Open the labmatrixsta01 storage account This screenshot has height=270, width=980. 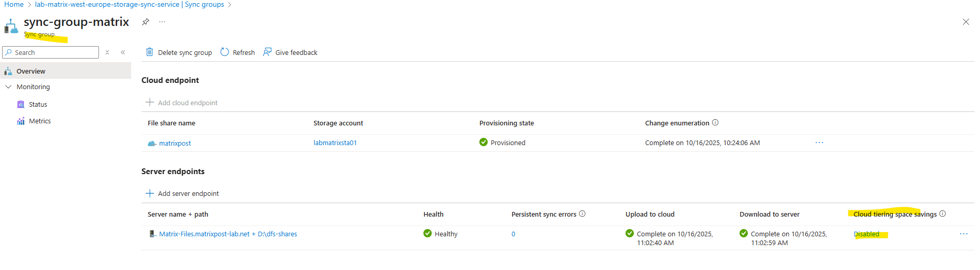coord(335,143)
